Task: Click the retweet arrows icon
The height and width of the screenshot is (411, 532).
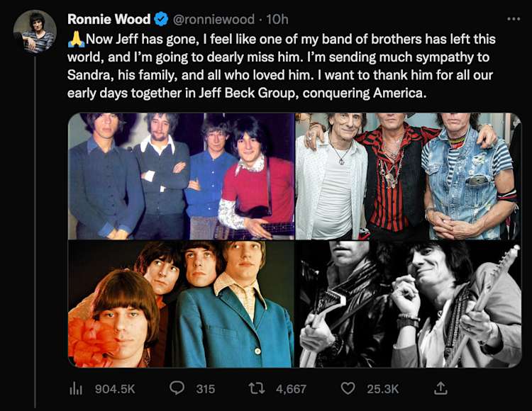Action: 260,388
